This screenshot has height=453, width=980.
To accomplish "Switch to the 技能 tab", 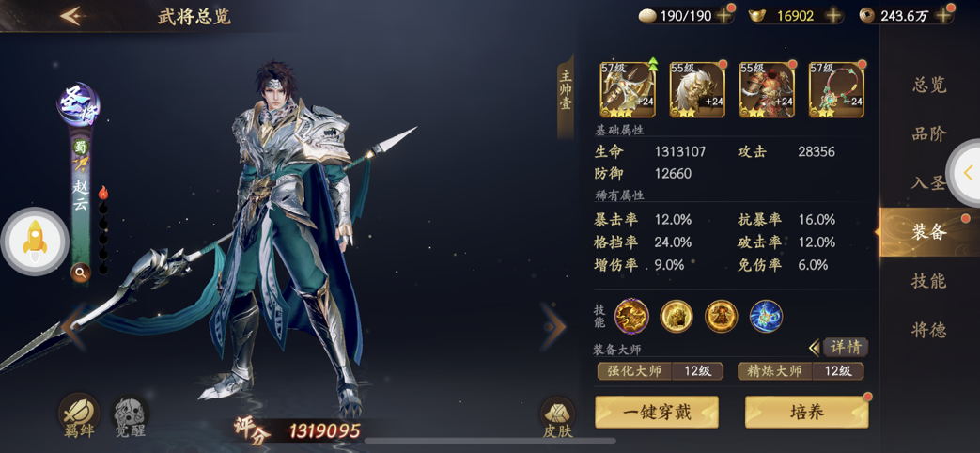I will (x=928, y=281).
